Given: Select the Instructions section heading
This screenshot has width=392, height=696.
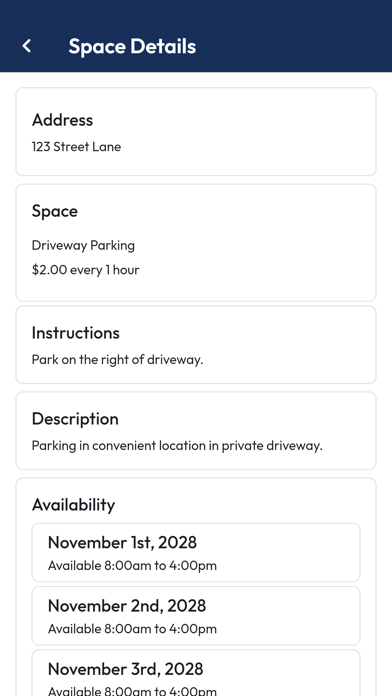Looking at the screenshot, I should (x=76, y=333).
